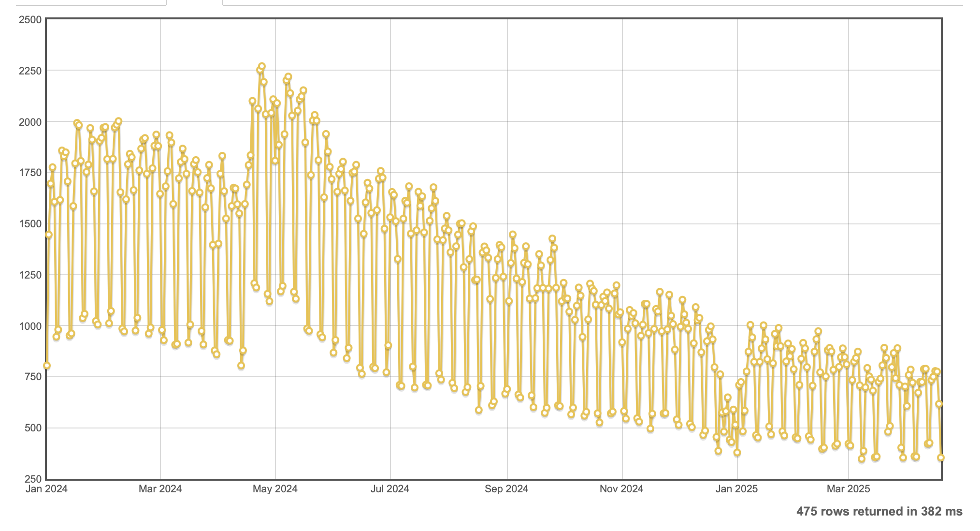Image resolution: width=980 pixels, height=531 pixels.
Task: Click the "475 rows returned in 382 ms" status text
Action: (x=879, y=511)
